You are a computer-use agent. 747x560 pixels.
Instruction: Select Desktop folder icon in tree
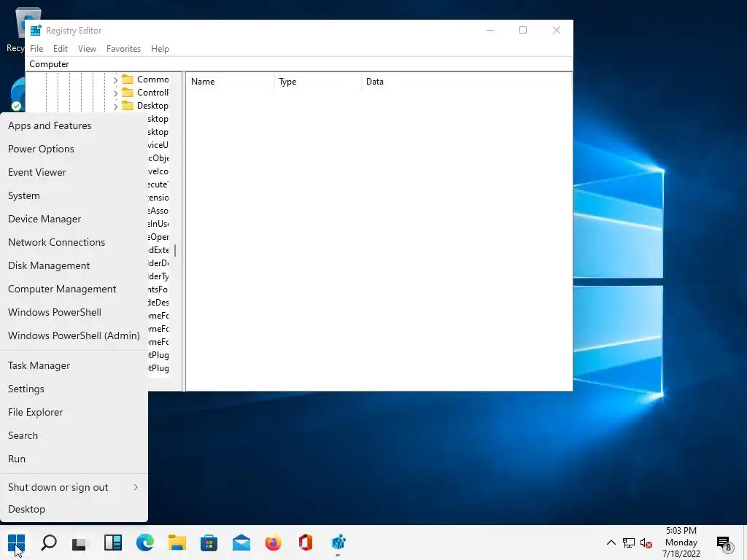click(x=127, y=105)
